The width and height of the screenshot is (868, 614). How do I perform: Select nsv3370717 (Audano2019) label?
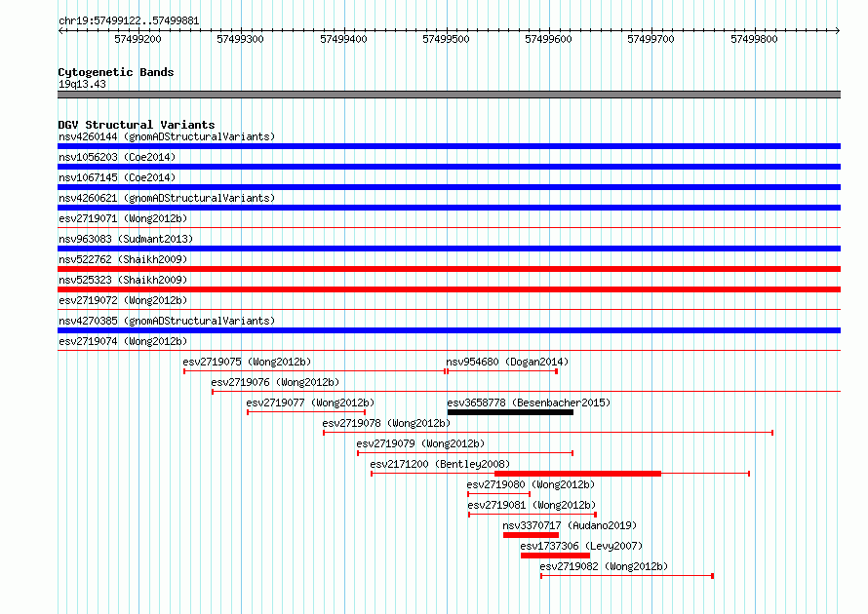(x=570, y=525)
